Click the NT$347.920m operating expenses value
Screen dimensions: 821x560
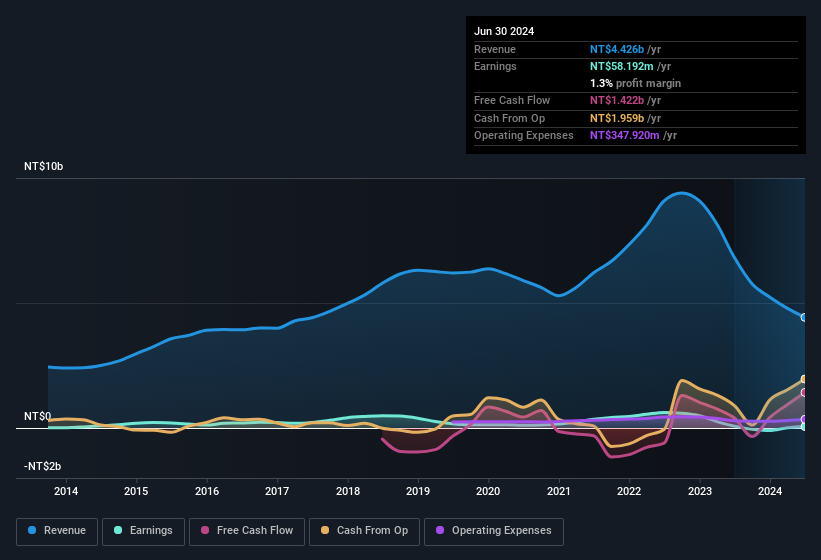tap(625, 136)
